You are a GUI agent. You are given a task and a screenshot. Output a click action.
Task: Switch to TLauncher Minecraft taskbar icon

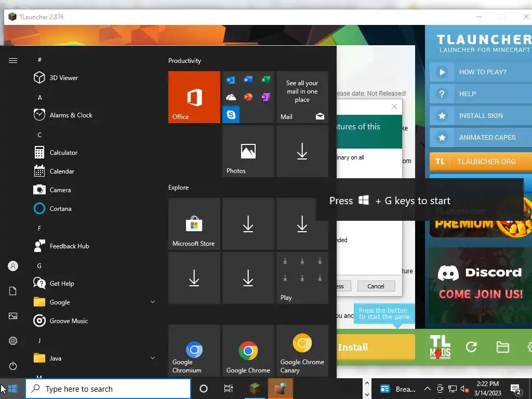[x=255, y=389]
